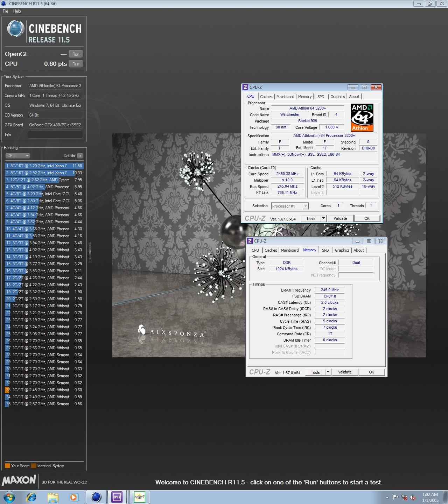Viewport: 448px width, 504px height.
Task: Open Graphics tab in lower CPU-Z window
Action: point(342,250)
